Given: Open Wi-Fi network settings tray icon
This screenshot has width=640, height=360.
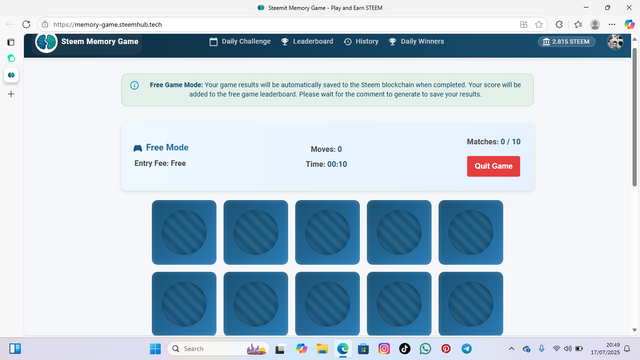Looking at the screenshot, I should (556, 349).
